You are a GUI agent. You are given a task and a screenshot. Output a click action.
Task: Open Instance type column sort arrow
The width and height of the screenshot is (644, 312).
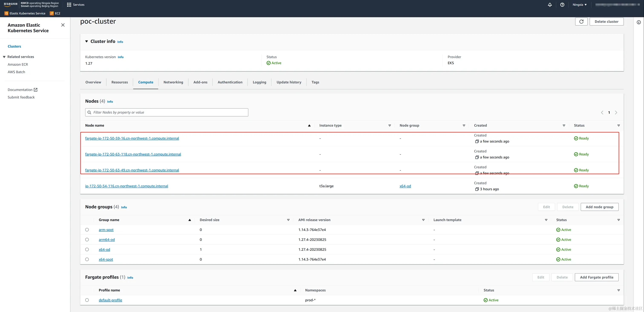pos(390,125)
